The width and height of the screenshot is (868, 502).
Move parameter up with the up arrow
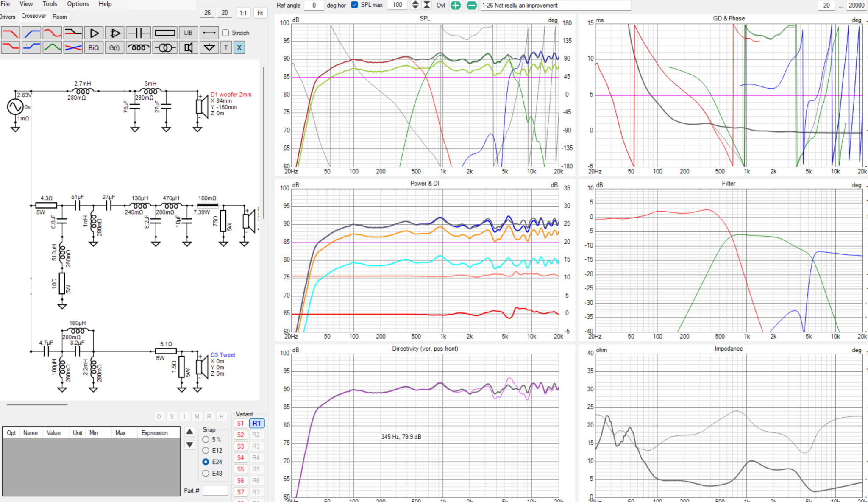[x=189, y=432]
